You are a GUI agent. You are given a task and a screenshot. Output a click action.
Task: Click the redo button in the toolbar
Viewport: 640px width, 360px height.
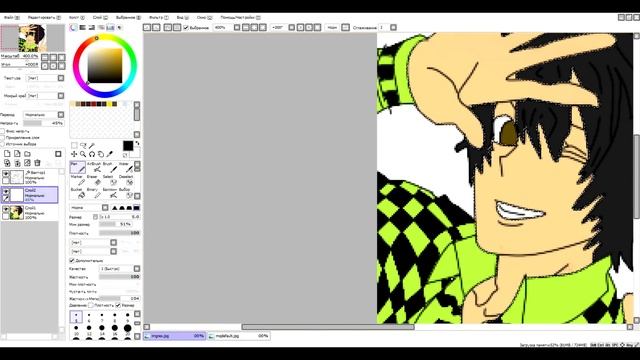point(156,28)
